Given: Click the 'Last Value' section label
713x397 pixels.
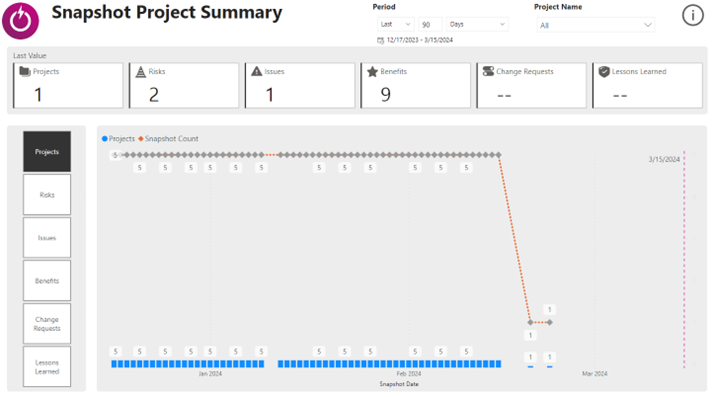Looking at the screenshot, I should [30, 55].
